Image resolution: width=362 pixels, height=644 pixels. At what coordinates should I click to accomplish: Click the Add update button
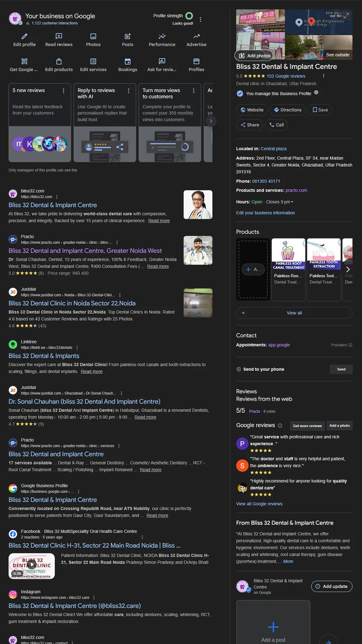[x=331, y=586]
